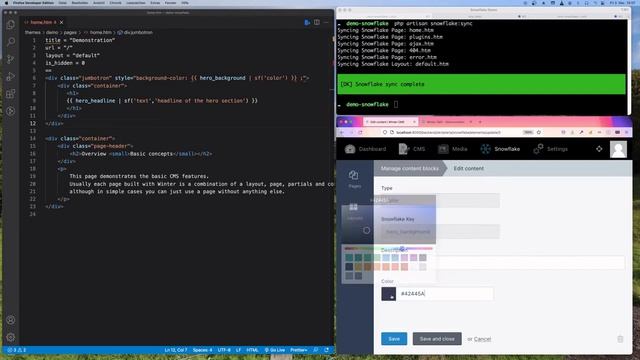This screenshot has width=640, height=360.
Task: Open Source Control in VS Code activity bar
Action: (x=11, y=59)
